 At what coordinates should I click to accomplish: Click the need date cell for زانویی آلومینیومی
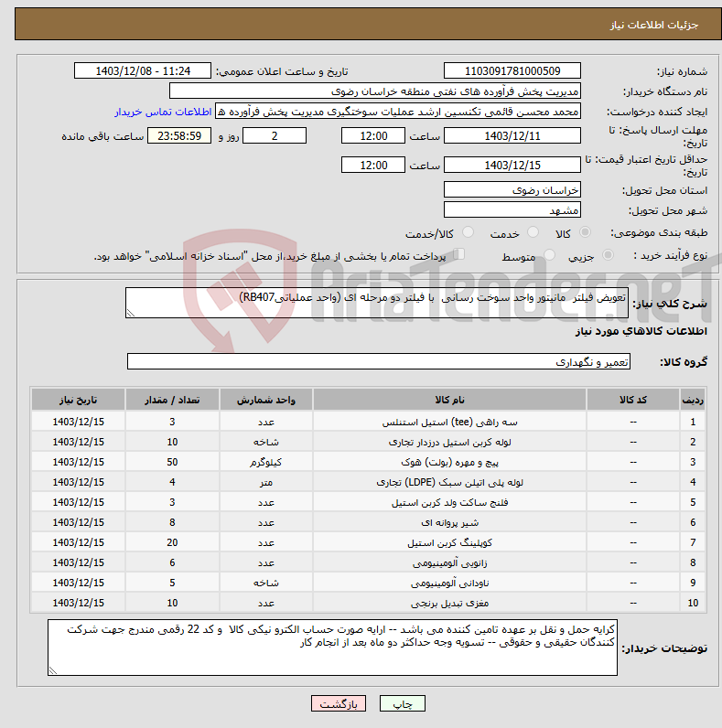tap(78, 562)
